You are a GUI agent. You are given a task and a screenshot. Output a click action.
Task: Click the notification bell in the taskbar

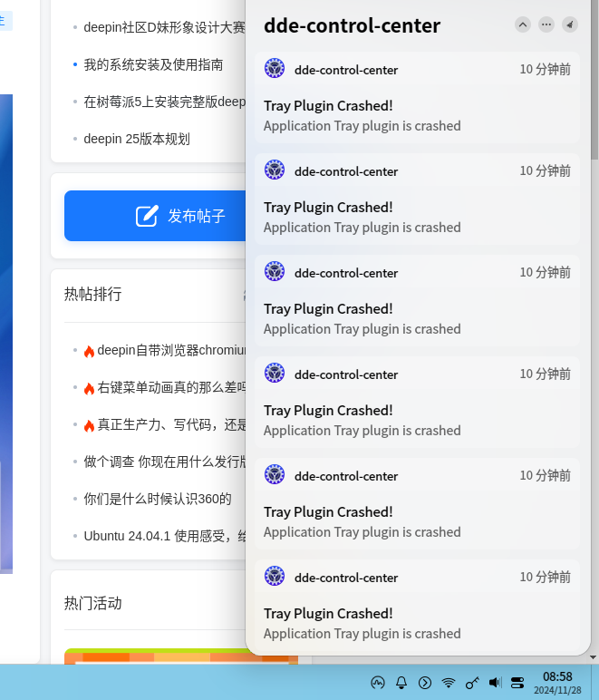tap(401, 683)
